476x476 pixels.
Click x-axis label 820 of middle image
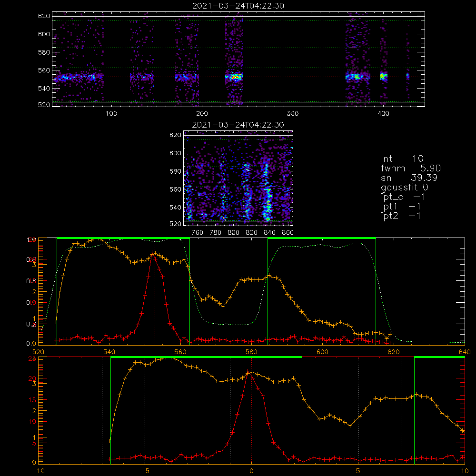(x=252, y=233)
